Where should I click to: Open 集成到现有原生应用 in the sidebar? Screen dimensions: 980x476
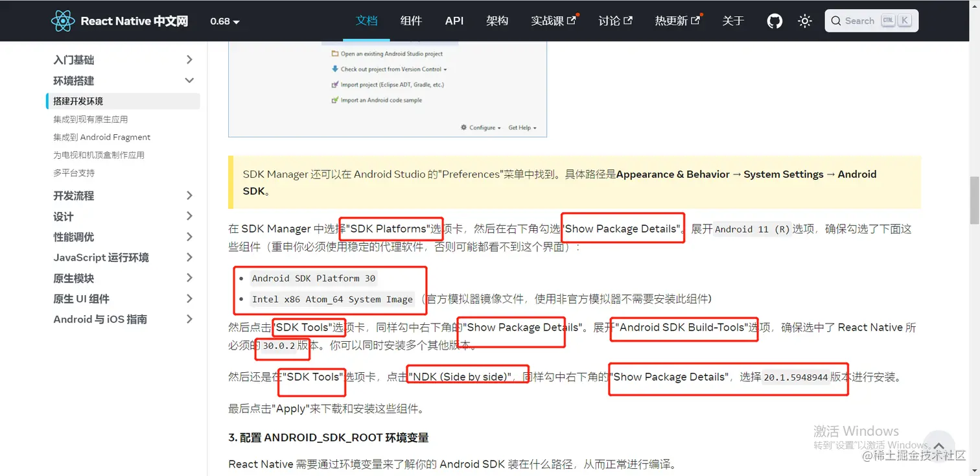click(x=91, y=119)
